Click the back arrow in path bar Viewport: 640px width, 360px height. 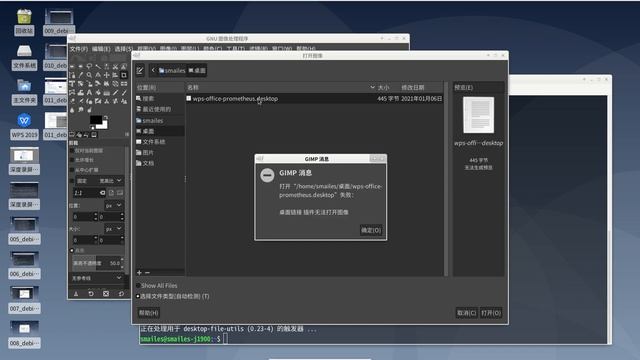pyautogui.click(x=153, y=70)
